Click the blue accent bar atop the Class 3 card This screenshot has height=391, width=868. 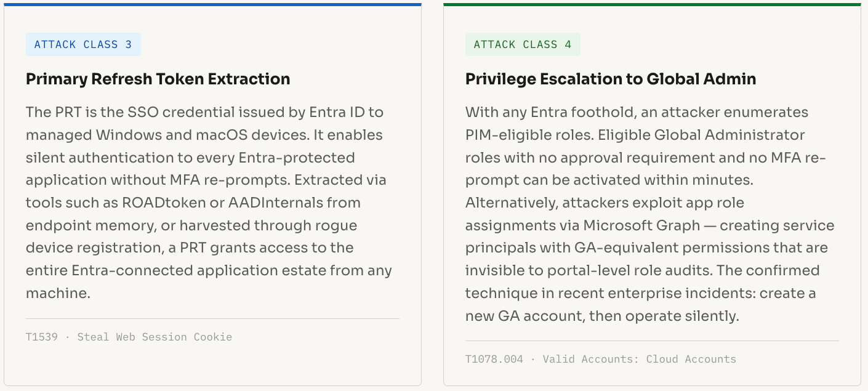212,4
